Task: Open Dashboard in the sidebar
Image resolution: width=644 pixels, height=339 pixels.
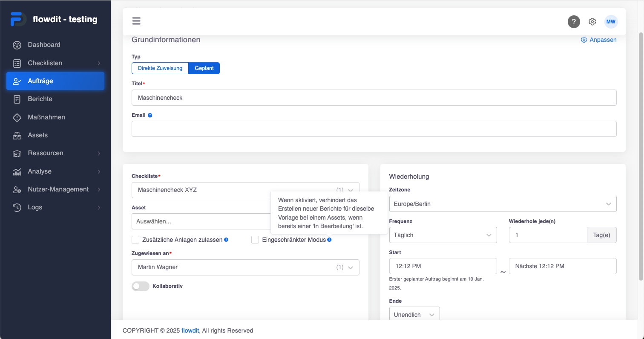Action: [x=44, y=45]
